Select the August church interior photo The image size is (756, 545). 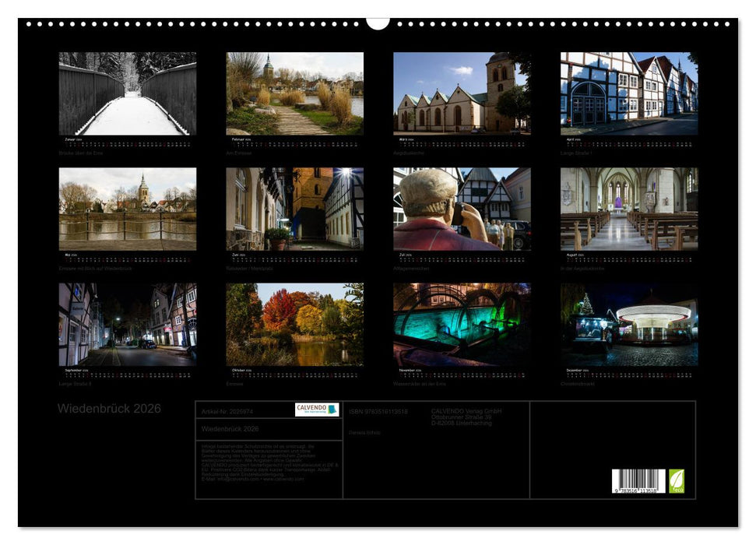[629, 209]
